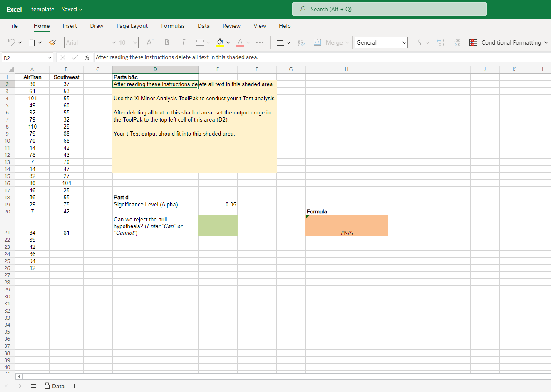Click the Wrap Text icon
The image size is (551, 392).
pyautogui.click(x=301, y=42)
